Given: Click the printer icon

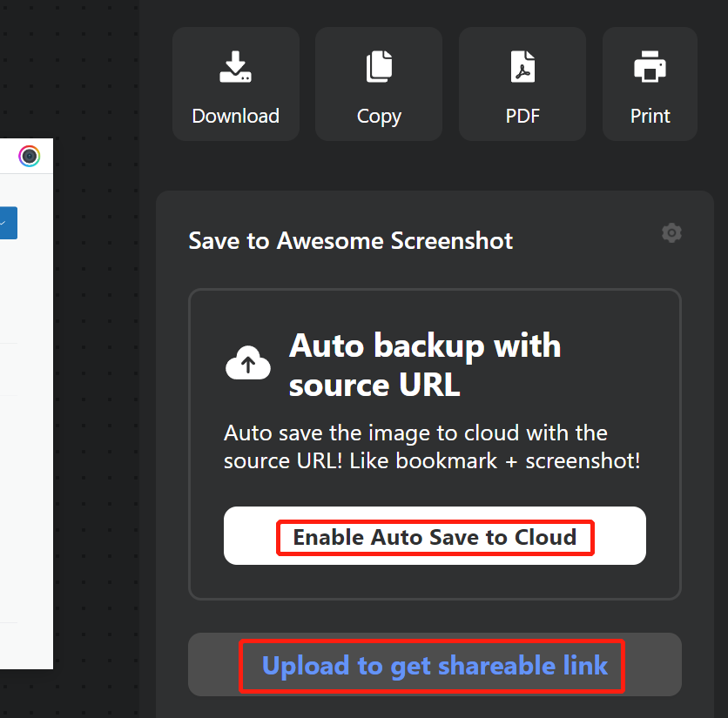Looking at the screenshot, I should 650,67.
